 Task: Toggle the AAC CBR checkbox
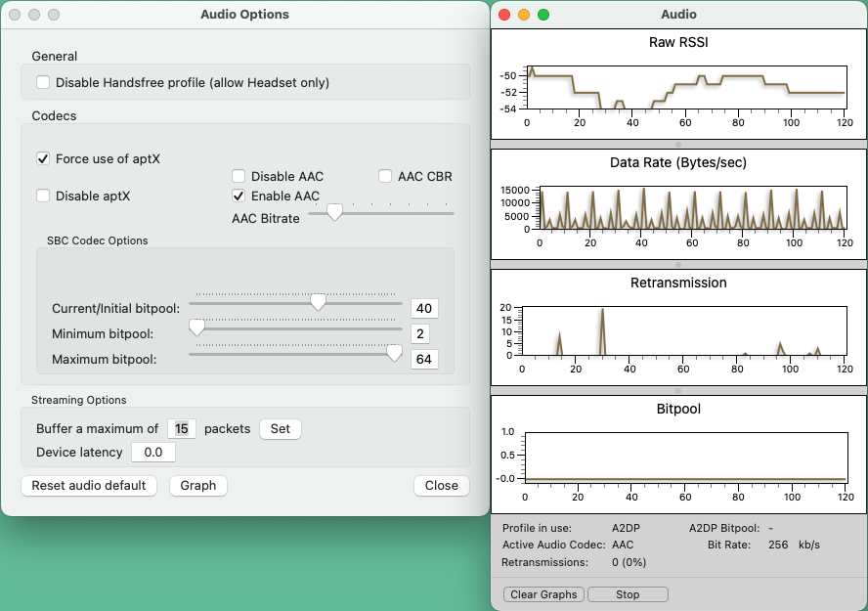(385, 177)
